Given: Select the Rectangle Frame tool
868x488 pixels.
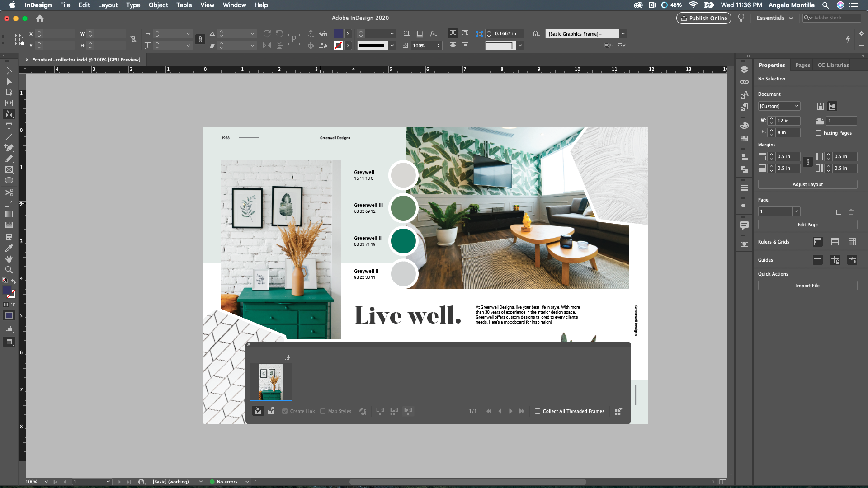Looking at the screenshot, I should [x=9, y=169].
